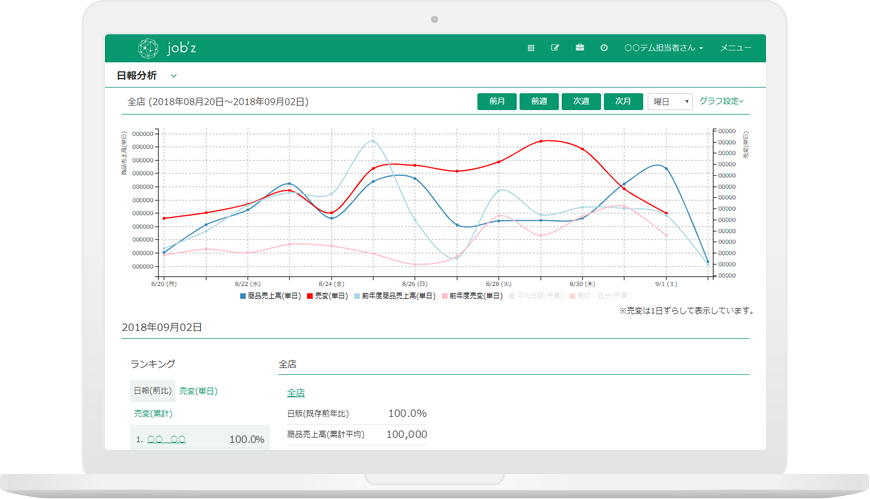Toggle the 商品売上高(単日) legend series
Screen dimensions: 870x499
[270, 296]
